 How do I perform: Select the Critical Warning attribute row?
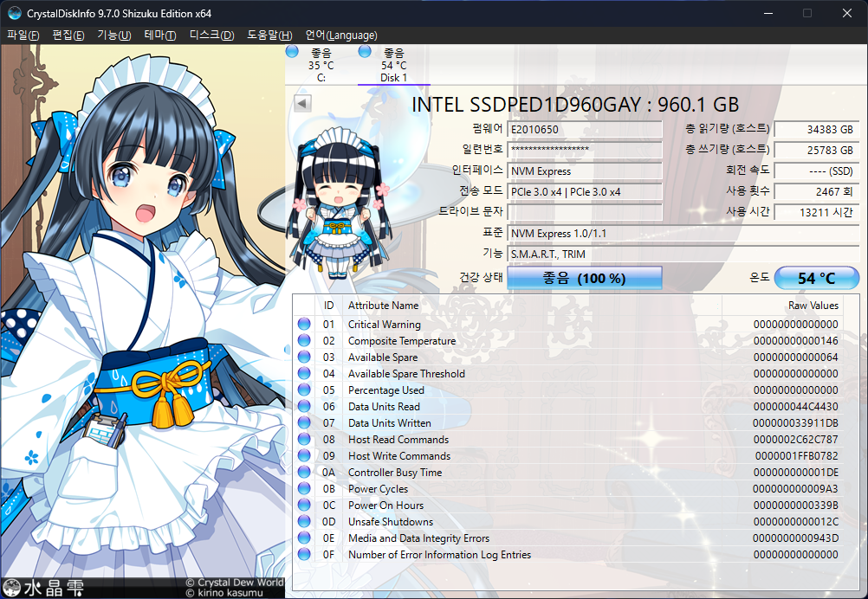(x=568, y=324)
